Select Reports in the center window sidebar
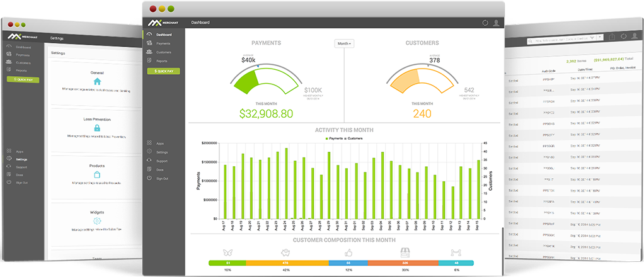Viewport: 644px width, 277px height. coord(162,61)
